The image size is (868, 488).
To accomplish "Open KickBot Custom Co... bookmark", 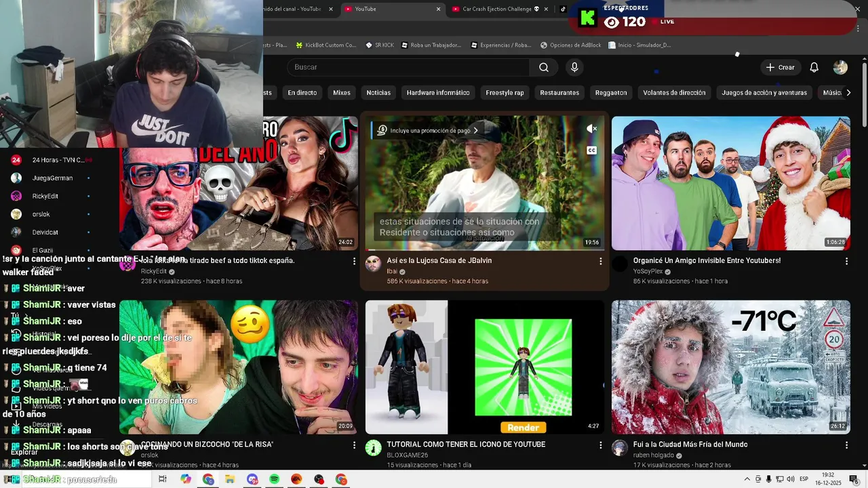I will pyautogui.click(x=325, y=45).
